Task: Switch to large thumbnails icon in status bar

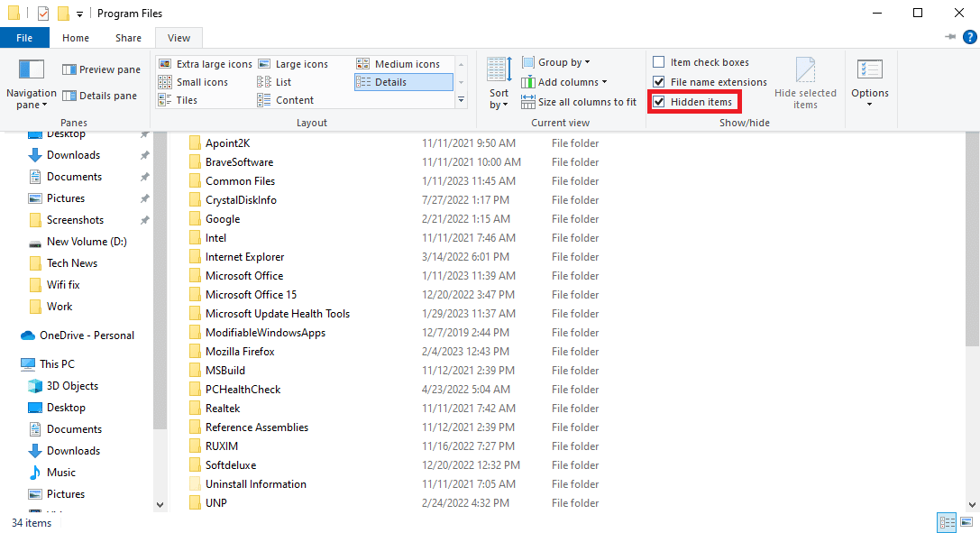Action: tap(966, 522)
